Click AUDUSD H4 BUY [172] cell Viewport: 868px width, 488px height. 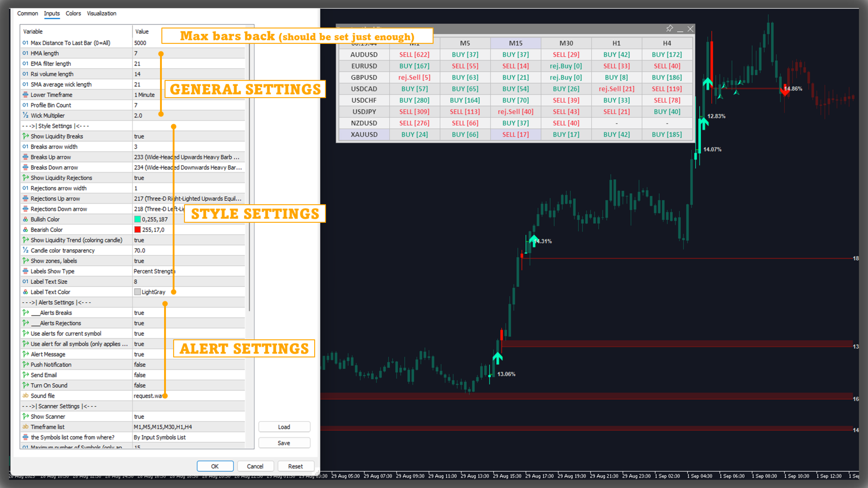point(667,55)
